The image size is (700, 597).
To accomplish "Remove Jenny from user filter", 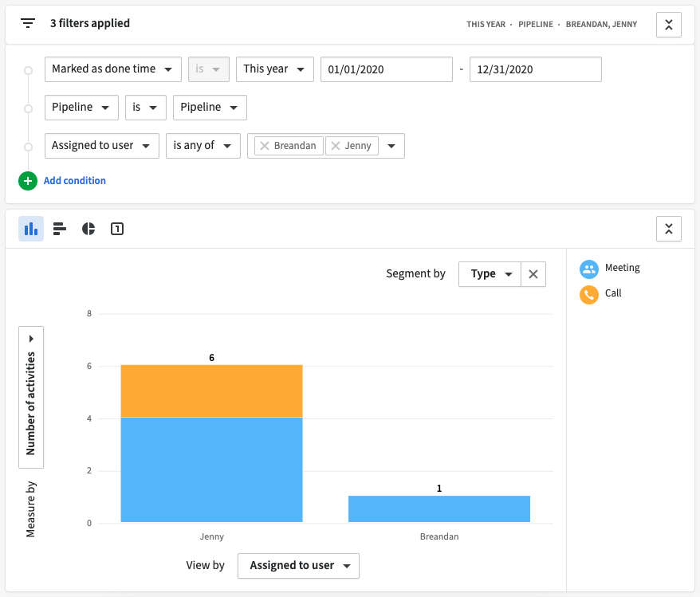I will (x=336, y=146).
